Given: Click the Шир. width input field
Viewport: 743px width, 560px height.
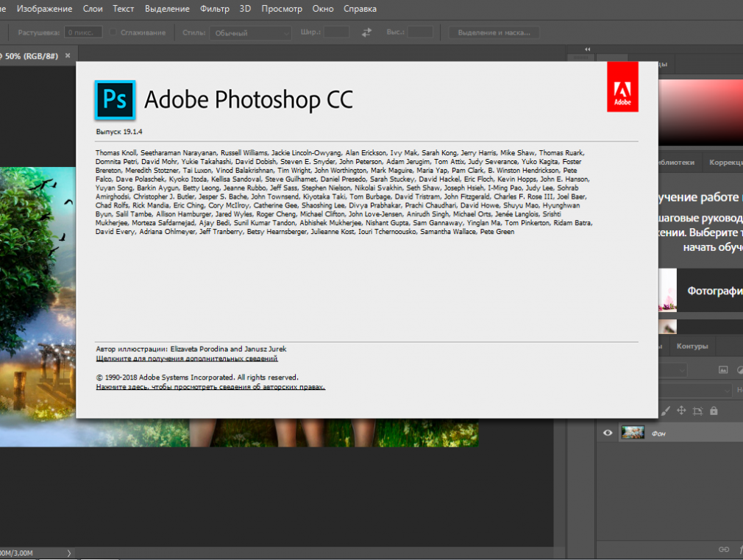Looking at the screenshot, I should (x=336, y=32).
